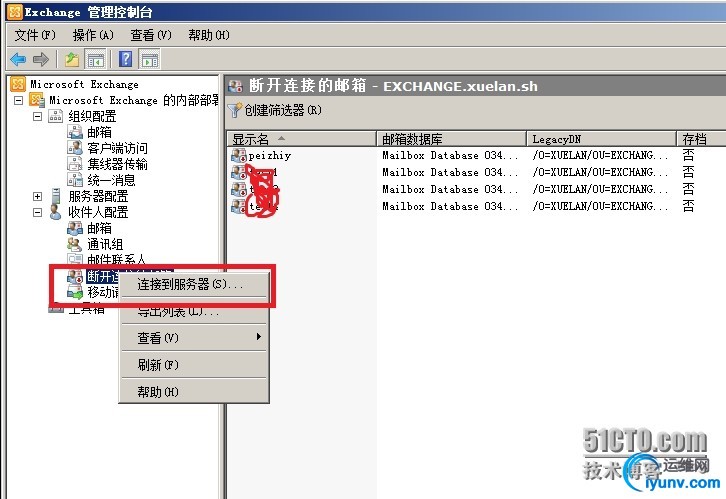This screenshot has height=499, width=726.
Task: Choose 刷新(F) in the context menu
Action: point(194,365)
